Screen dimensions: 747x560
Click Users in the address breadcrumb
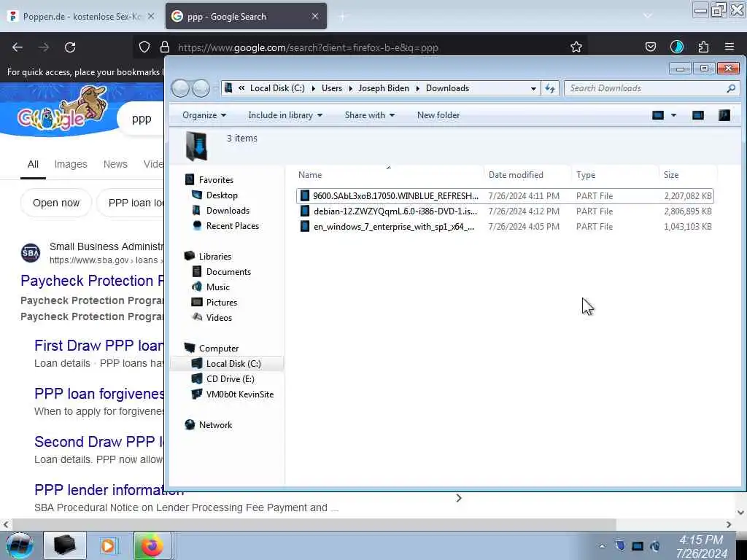332,88
